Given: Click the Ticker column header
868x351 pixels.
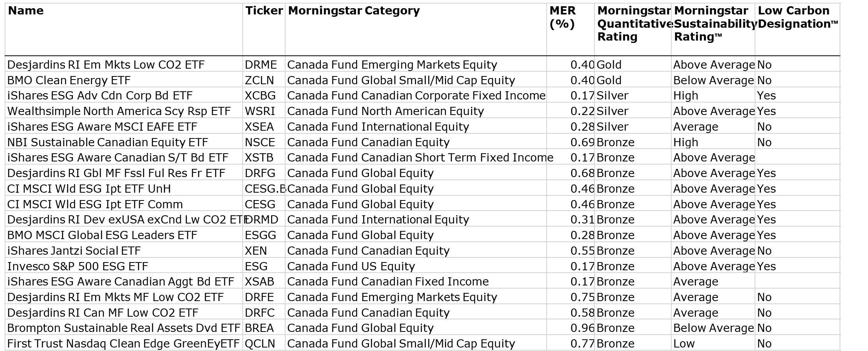Looking at the screenshot, I should click(x=264, y=11).
